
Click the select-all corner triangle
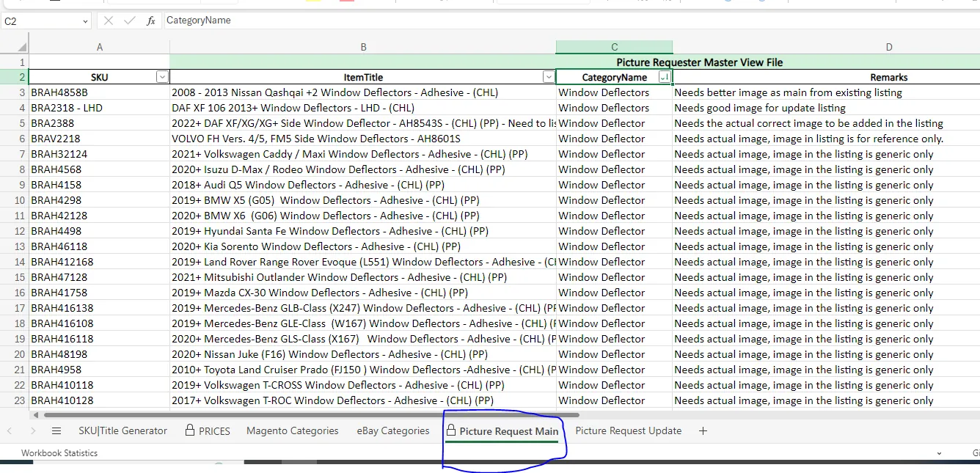coord(21,47)
